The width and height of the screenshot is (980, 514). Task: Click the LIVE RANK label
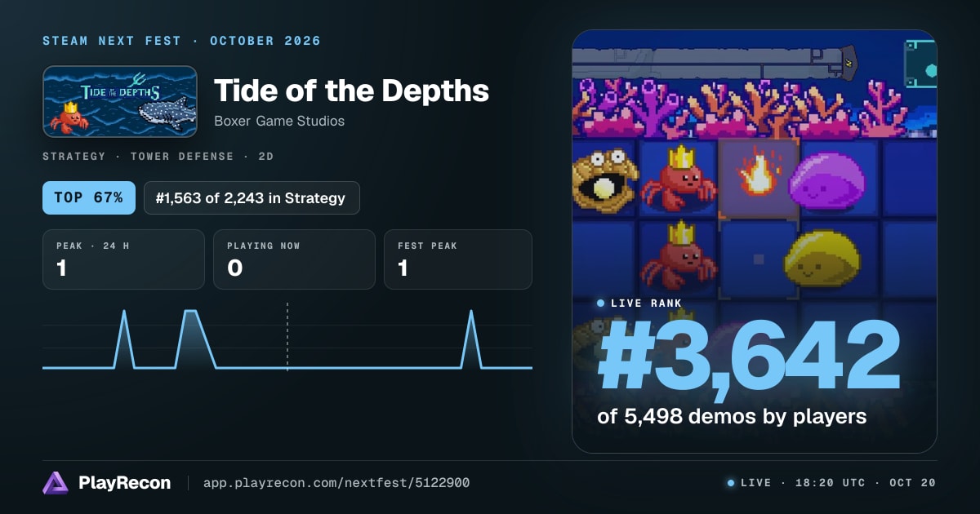point(646,304)
